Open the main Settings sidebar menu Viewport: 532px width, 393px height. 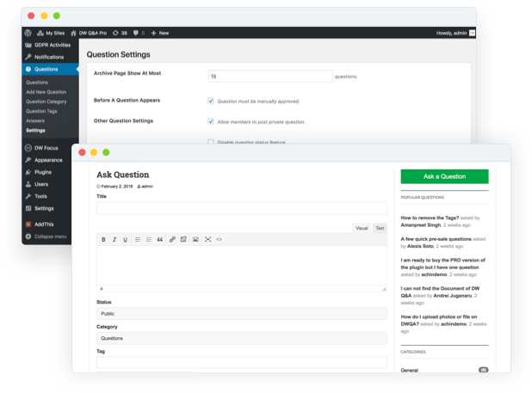coord(46,208)
